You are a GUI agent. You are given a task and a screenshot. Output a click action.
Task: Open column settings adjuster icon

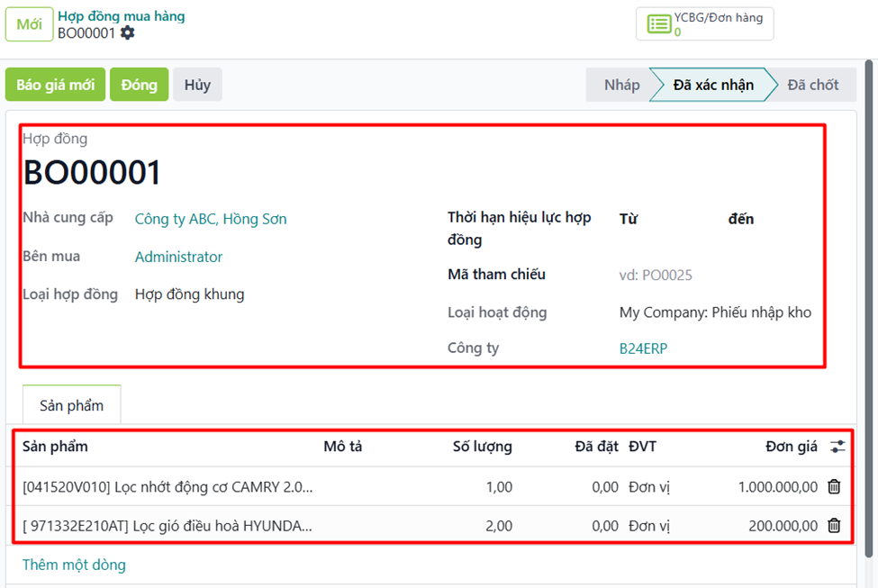click(x=837, y=447)
